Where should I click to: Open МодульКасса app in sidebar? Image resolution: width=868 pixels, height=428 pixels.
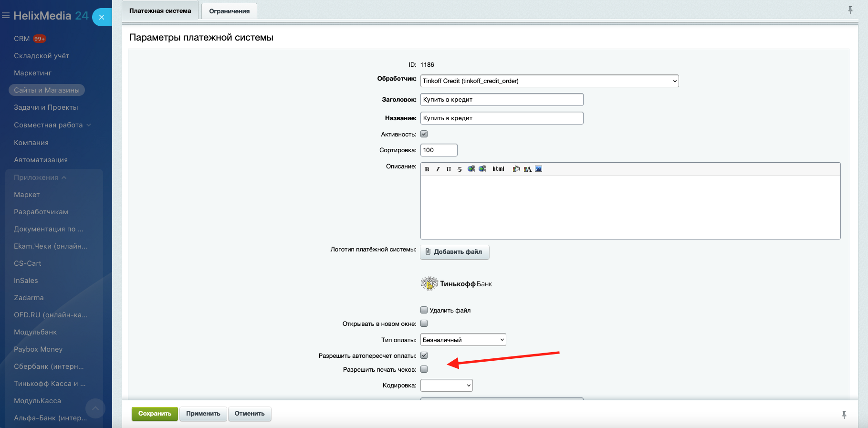click(37, 401)
